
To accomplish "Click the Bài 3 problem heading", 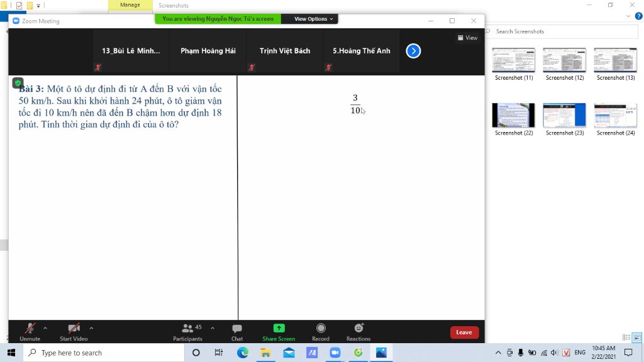I will [31, 89].
